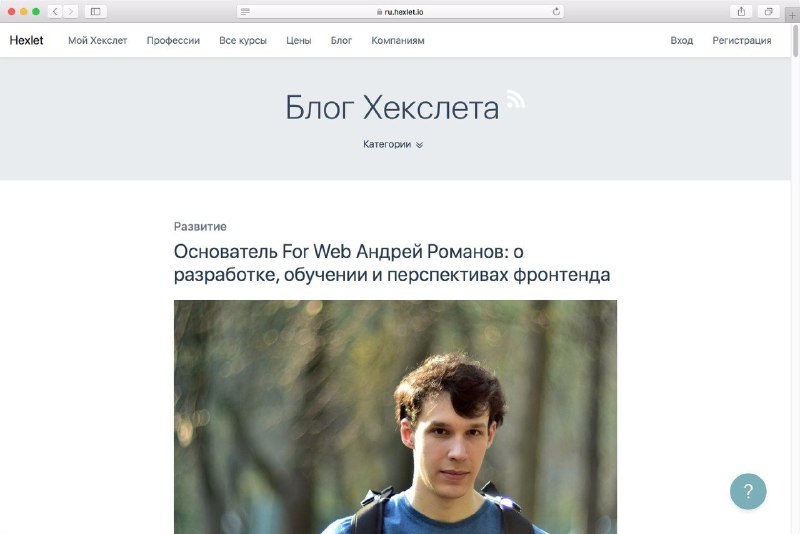Open the help question mark bubble
Screen dimensions: 800x534
click(748, 491)
